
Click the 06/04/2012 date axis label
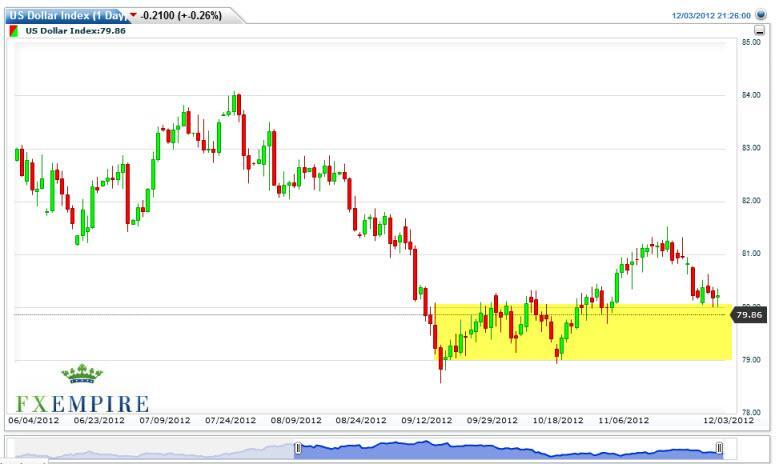coord(33,420)
